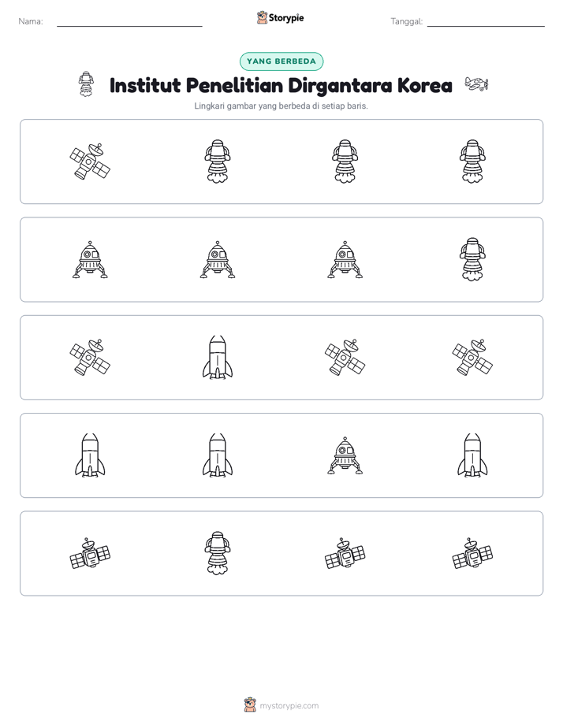Open the mystorypie.com footer link
This screenshot has height=728, width=563.
point(289,706)
